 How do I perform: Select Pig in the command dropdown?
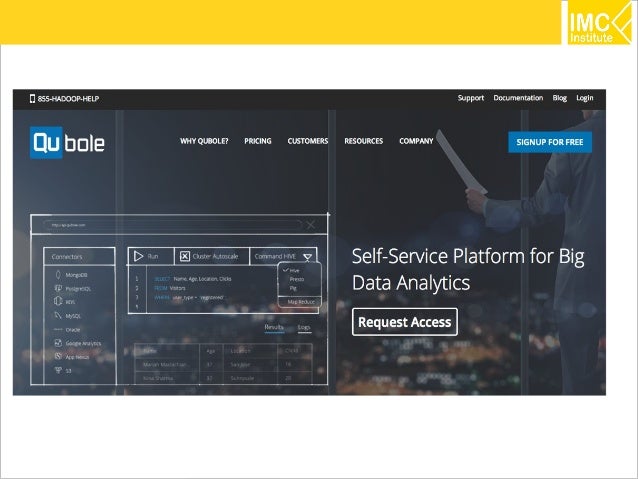[293, 288]
